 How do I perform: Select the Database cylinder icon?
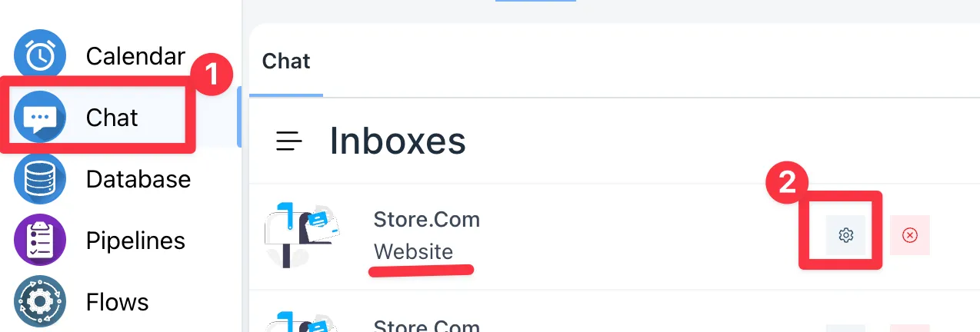(x=40, y=178)
